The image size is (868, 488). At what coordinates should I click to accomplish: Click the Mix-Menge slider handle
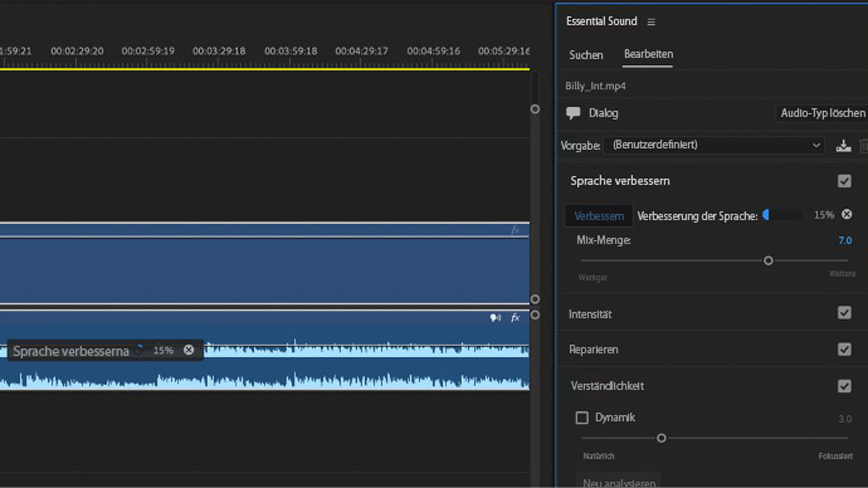(x=768, y=261)
